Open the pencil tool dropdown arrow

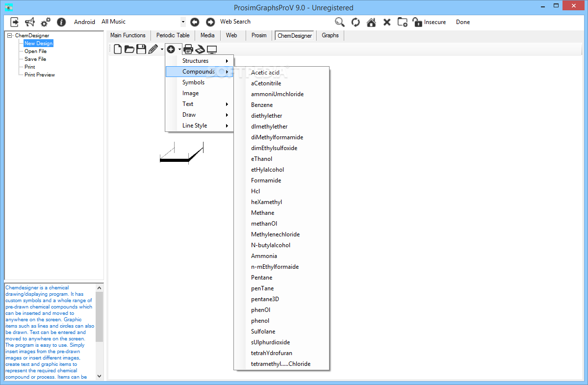(x=162, y=50)
